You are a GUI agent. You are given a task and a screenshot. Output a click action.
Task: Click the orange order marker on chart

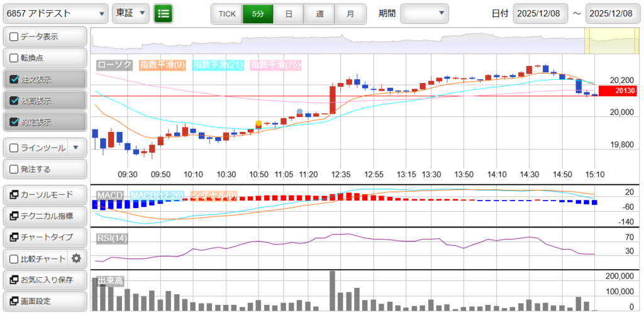point(258,123)
